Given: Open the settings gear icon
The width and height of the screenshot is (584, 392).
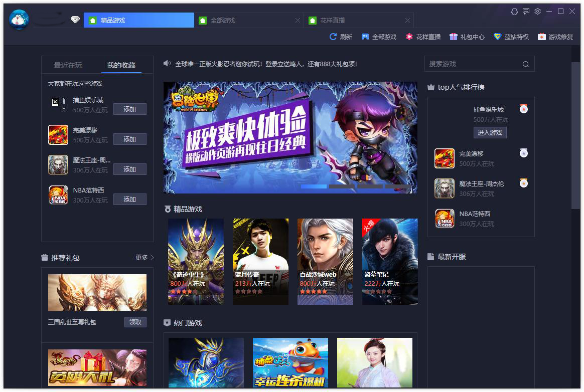Looking at the screenshot, I should point(537,12).
